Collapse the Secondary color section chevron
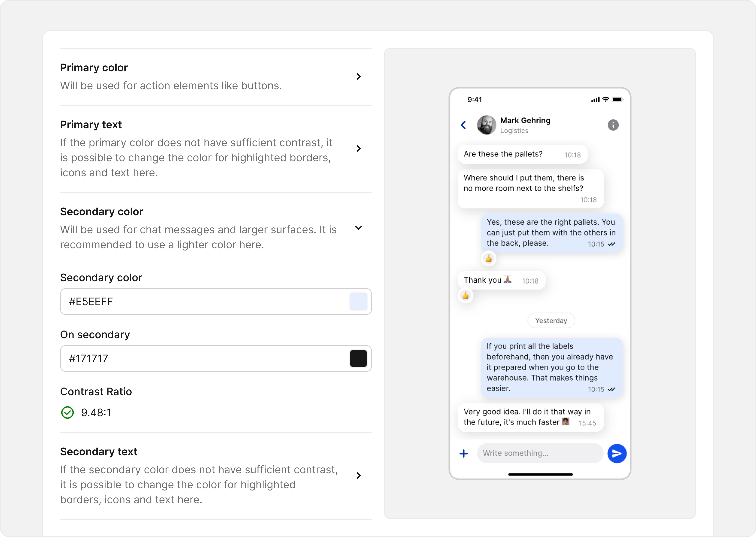 pyautogui.click(x=359, y=228)
